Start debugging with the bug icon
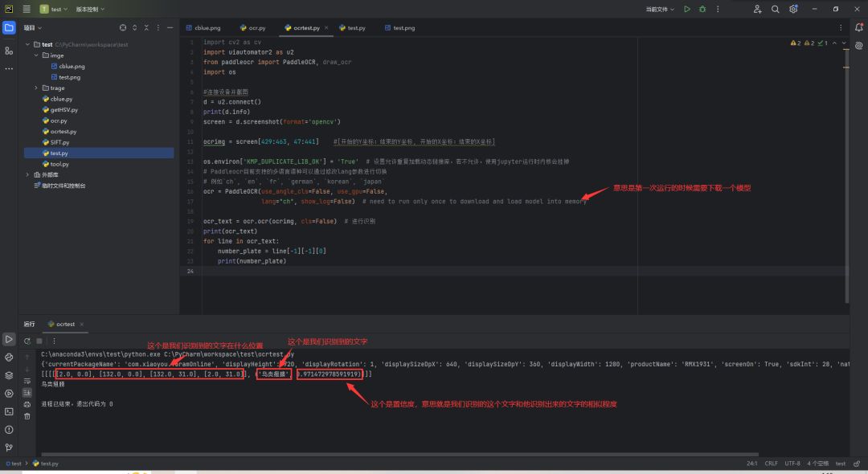 703,9
